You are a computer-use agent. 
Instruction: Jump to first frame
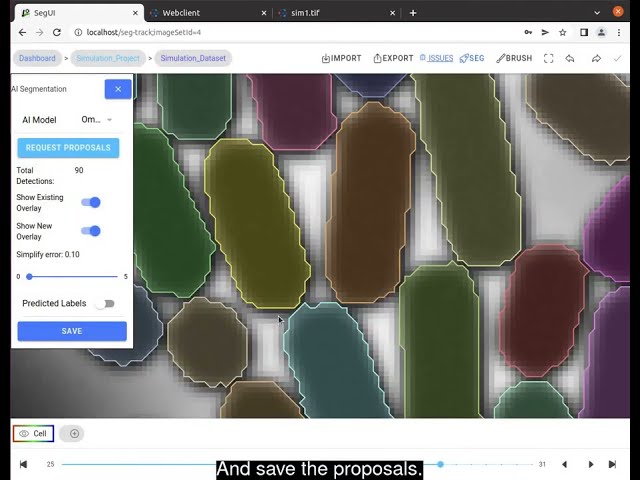pyautogui.click(x=23, y=464)
